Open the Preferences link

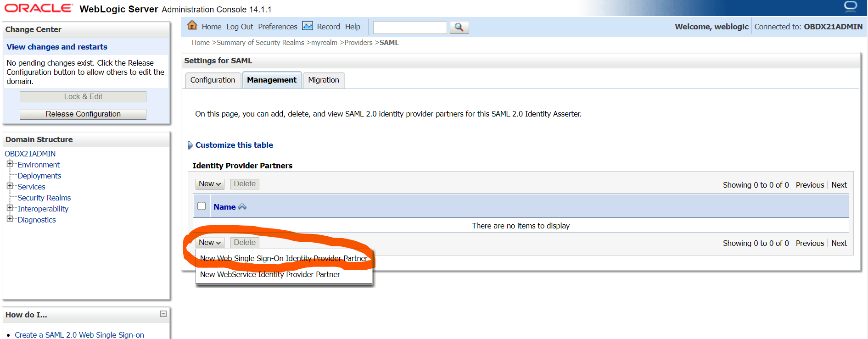pos(278,27)
